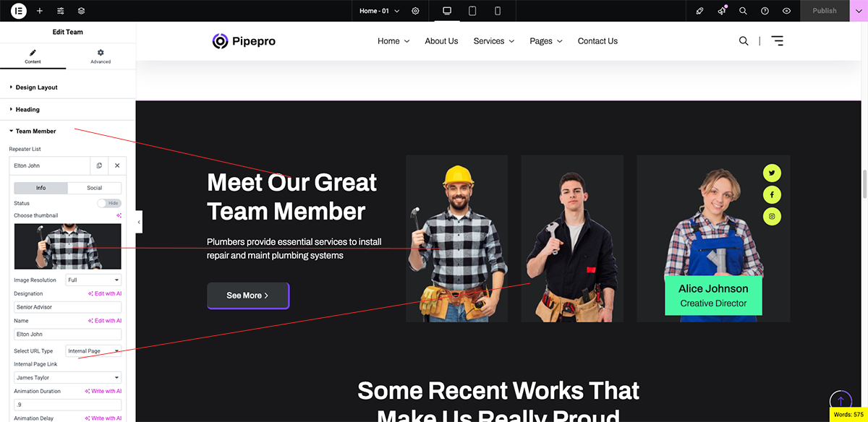Collapse the Team Member section
The height and width of the screenshot is (422, 868).
tap(35, 131)
